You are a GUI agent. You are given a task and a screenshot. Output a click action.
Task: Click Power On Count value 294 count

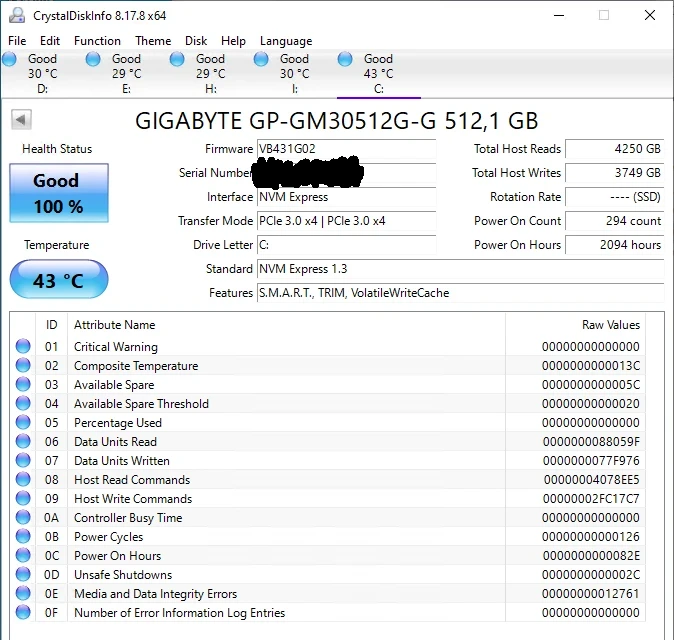(x=615, y=221)
